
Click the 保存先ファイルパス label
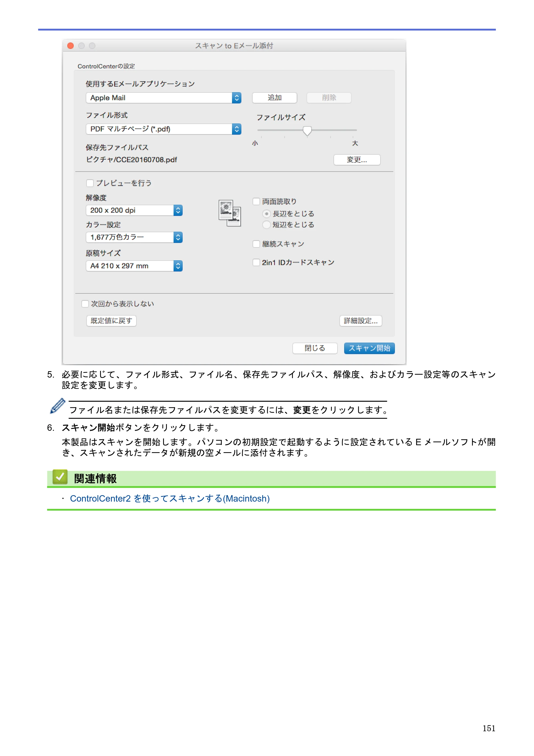click(117, 148)
